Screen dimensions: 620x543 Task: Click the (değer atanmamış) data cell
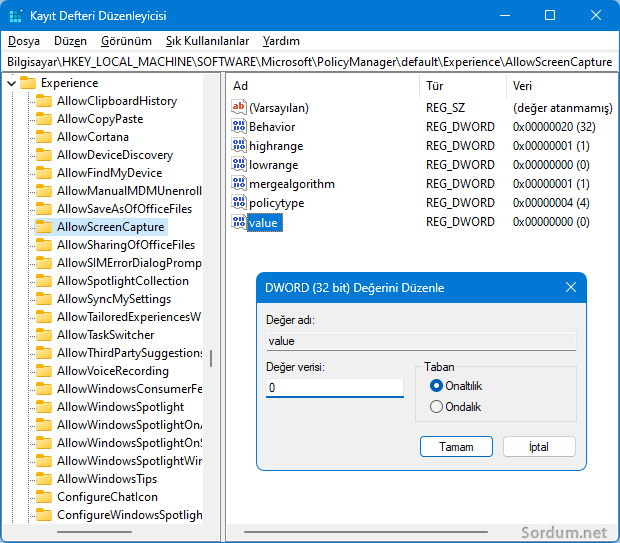point(563,108)
